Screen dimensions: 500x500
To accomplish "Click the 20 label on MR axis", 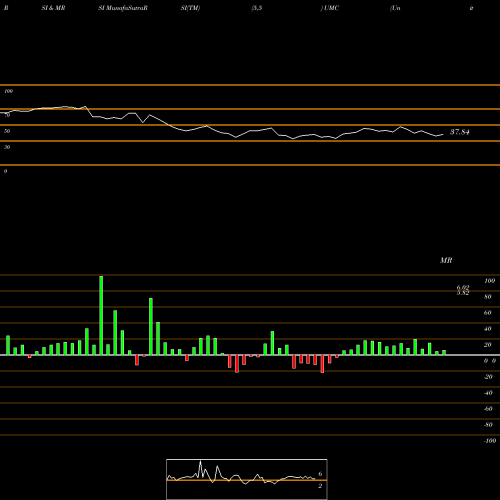I will (x=488, y=345).
